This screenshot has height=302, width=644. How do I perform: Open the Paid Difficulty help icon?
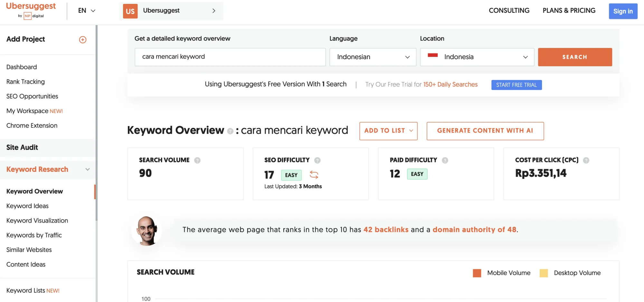[445, 160]
